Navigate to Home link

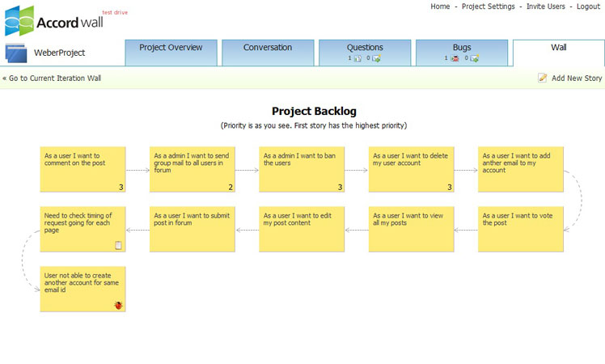coord(440,6)
